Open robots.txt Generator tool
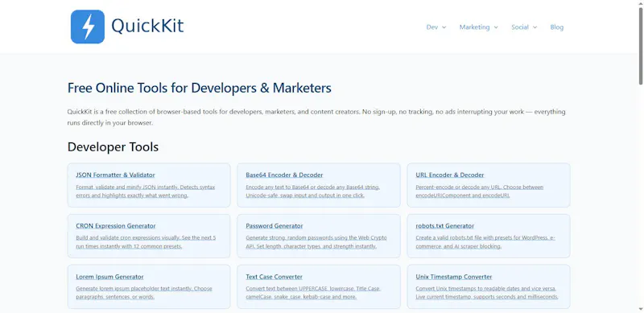The width and height of the screenshot is (644, 313). coord(445,226)
